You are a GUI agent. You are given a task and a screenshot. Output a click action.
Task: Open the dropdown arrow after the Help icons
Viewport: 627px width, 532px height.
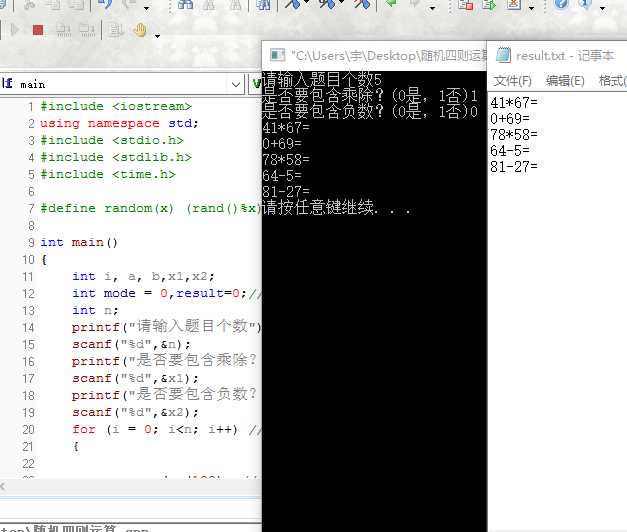tap(602, 8)
